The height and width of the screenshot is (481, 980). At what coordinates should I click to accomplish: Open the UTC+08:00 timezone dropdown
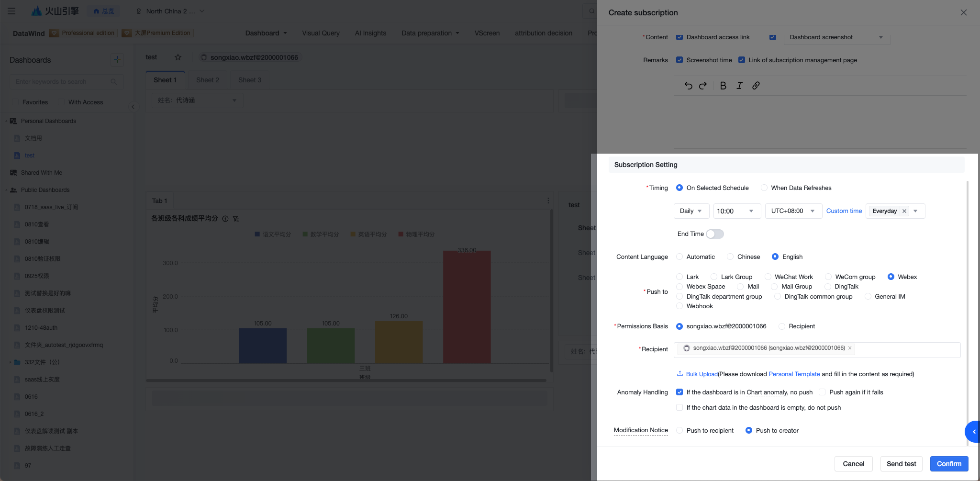coord(793,211)
